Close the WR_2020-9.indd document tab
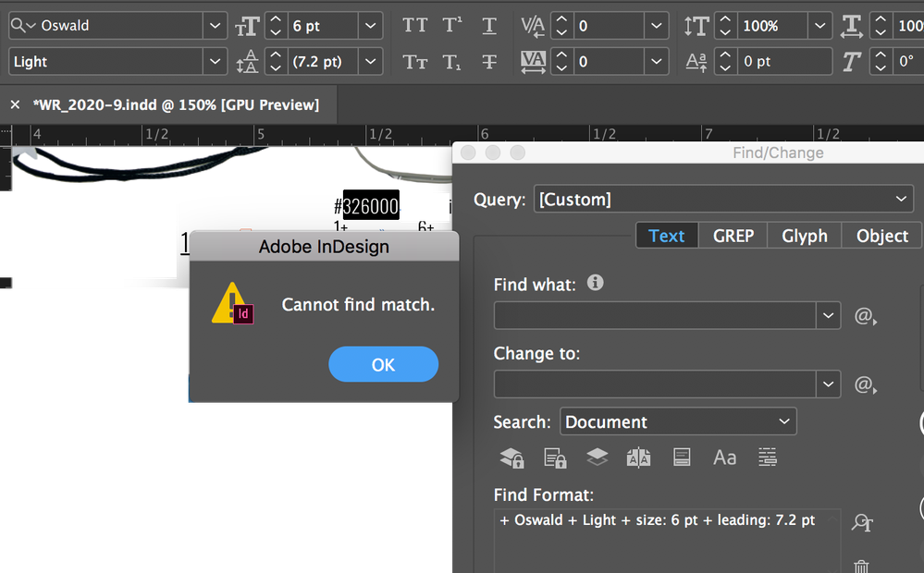 click(x=16, y=104)
